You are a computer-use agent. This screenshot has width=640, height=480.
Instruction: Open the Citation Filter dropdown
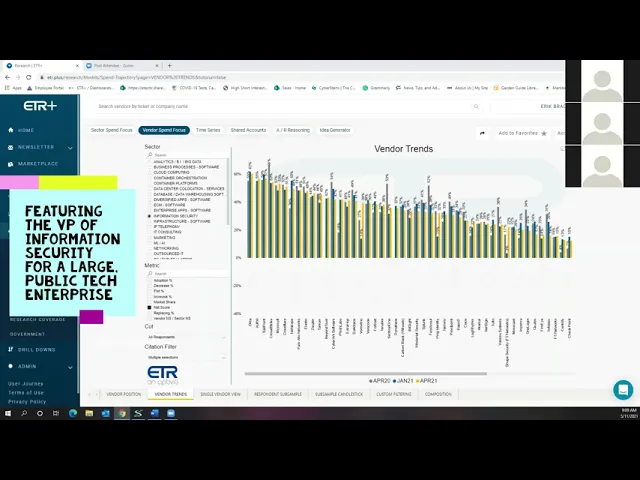click(186, 358)
